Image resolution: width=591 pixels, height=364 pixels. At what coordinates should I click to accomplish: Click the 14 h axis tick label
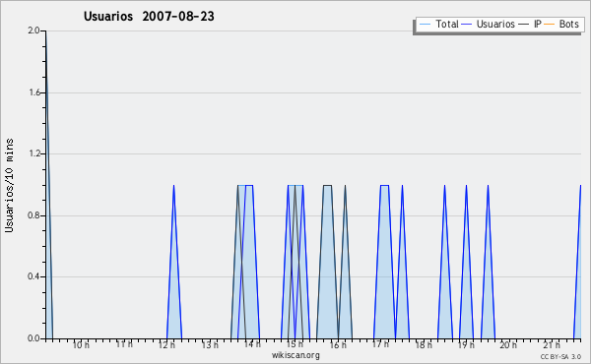click(252, 344)
